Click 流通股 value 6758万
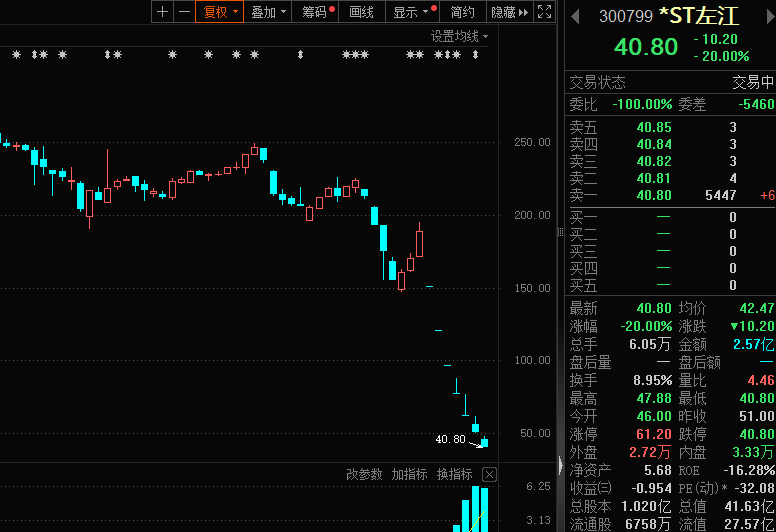 648,524
